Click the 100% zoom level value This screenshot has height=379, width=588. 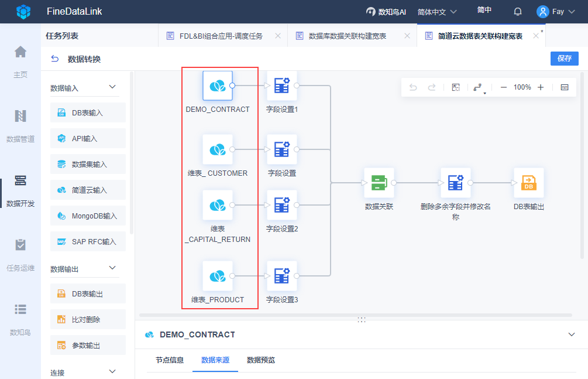click(522, 87)
